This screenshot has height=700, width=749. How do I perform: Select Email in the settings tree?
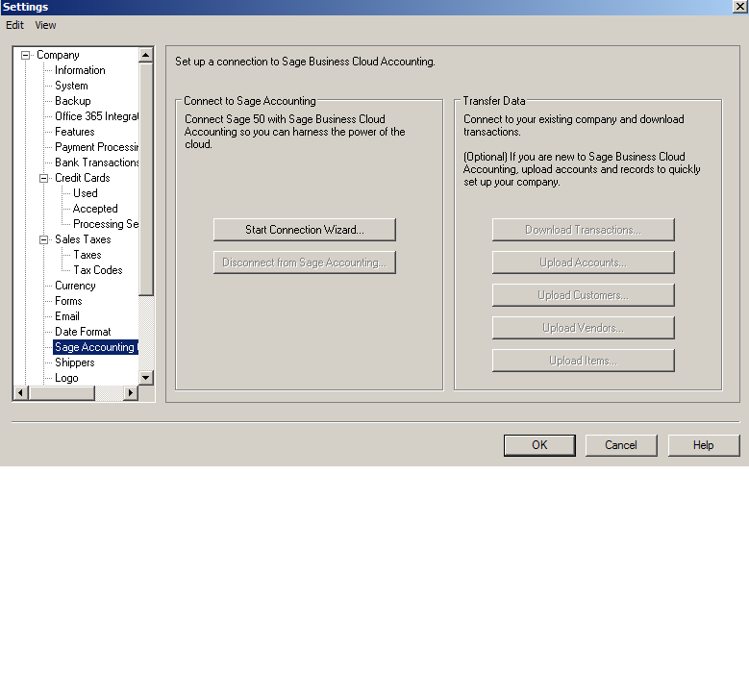point(67,316)
